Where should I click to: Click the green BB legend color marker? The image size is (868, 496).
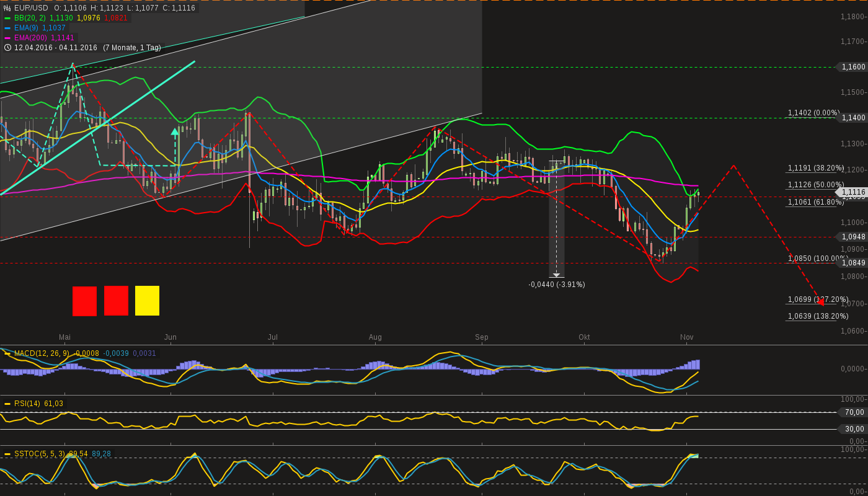7,18
